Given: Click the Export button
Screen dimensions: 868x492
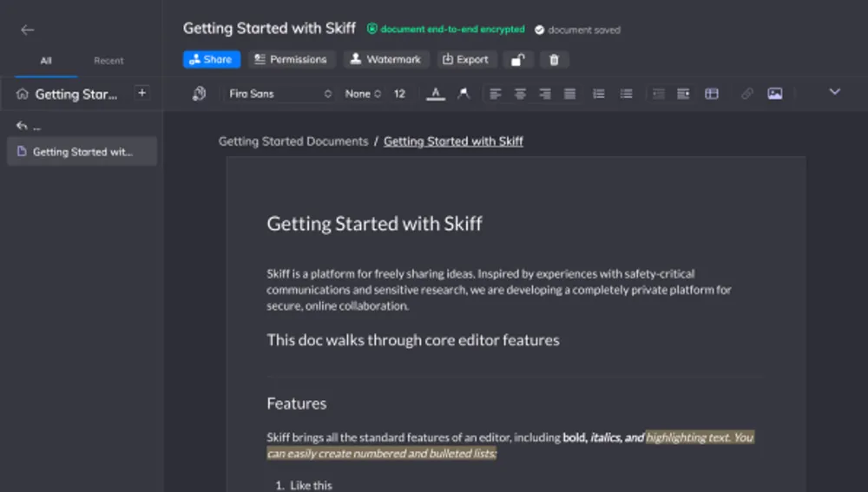Looking at the screenshot, I should coord(465,59).
